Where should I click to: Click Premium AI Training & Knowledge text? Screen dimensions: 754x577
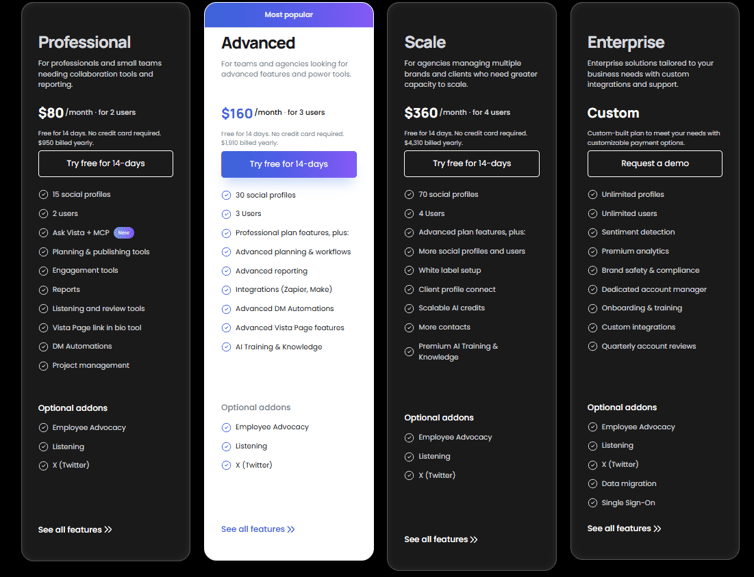coord(458,351)
